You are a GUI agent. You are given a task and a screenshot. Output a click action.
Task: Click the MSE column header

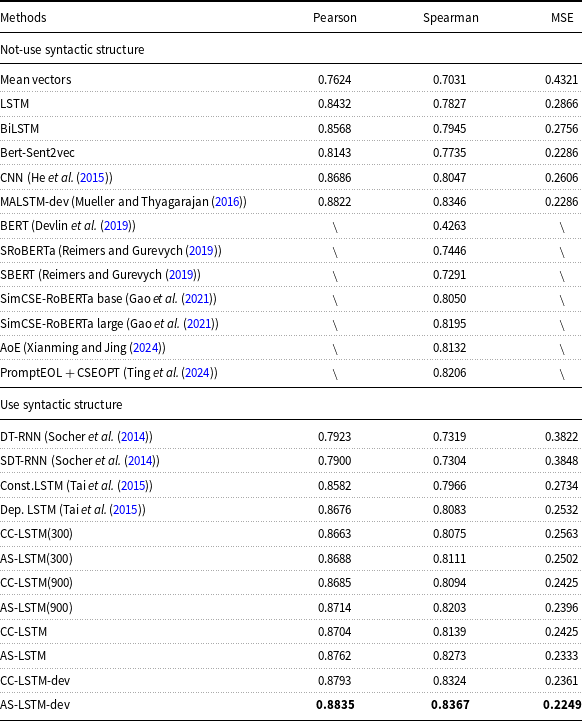pyautogui.click(x=562, y=17)
